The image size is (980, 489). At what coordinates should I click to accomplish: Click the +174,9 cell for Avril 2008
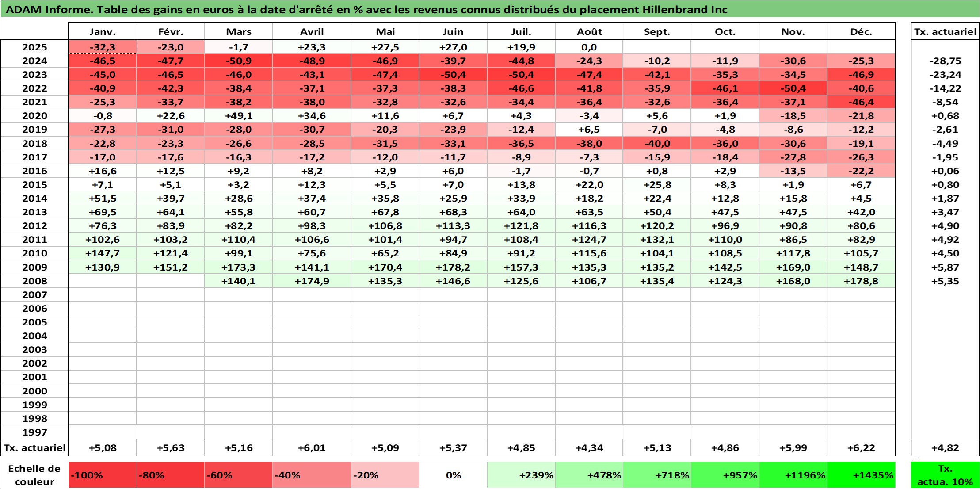(x=312, y=281)
